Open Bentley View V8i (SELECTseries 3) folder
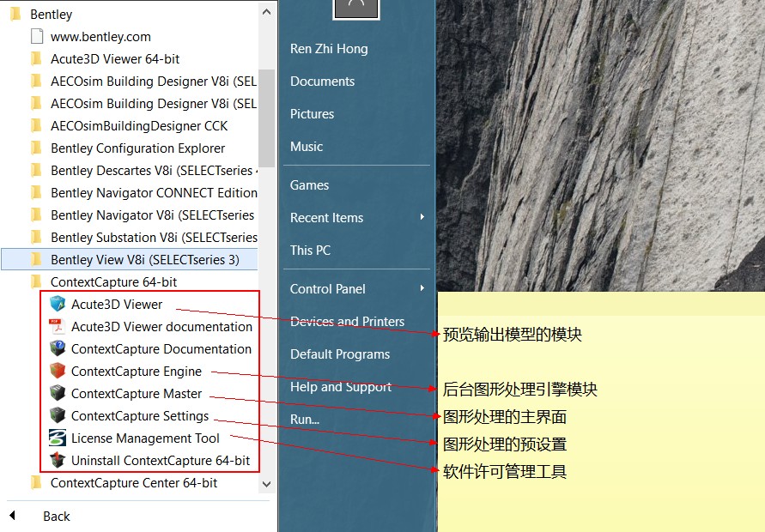Screen dimensions: 765x532 130,259
